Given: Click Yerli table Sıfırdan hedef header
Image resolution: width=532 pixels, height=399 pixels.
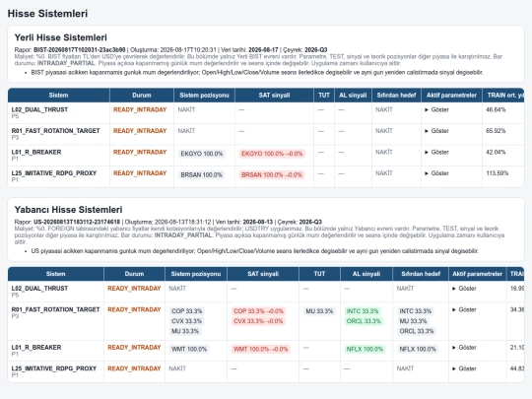Looking at the screenshot, I should point(396,96).
